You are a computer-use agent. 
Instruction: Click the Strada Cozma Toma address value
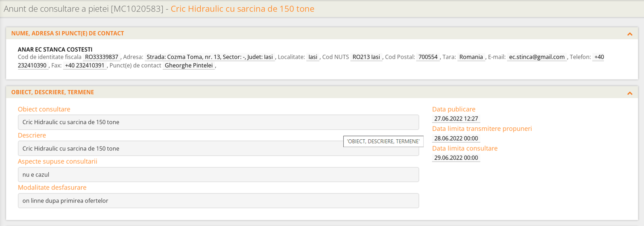pos(210,57)
